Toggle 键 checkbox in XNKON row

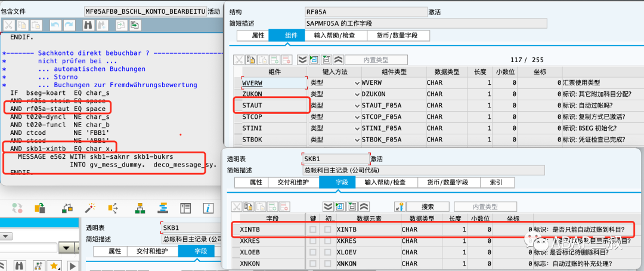(x=313, y=264)
